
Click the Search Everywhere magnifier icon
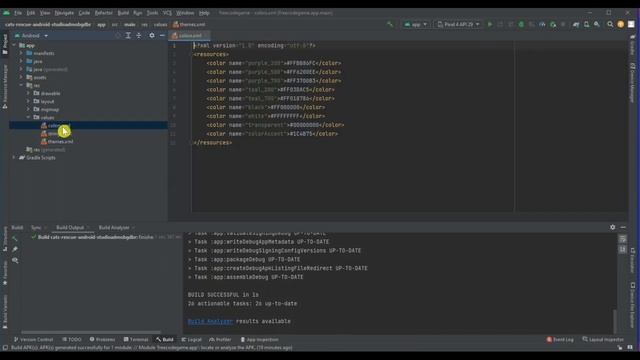tap(610, 24)
